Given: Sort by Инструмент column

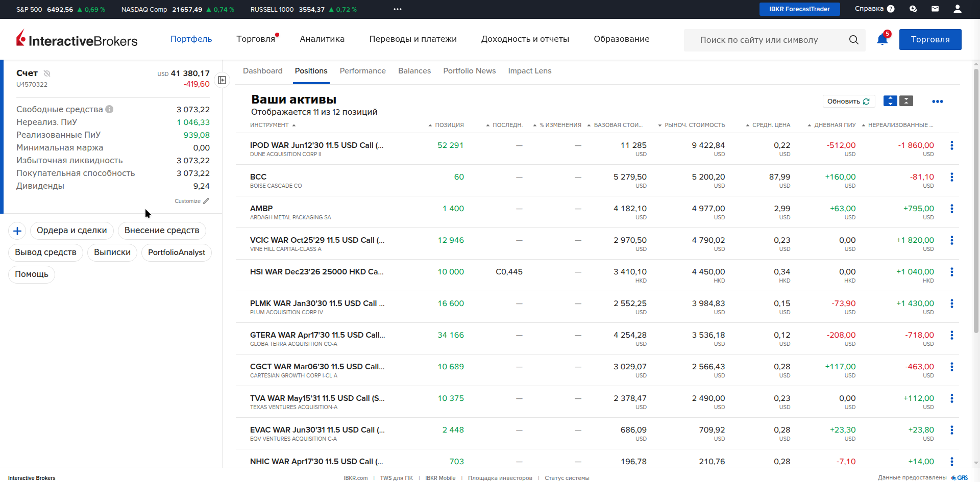Looking at the screenshot, I should pos(273,125).
